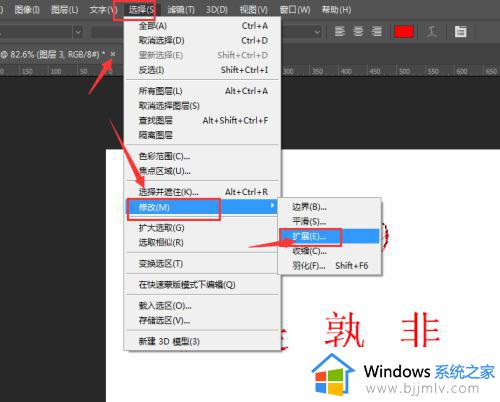
Task: Click the right align text icon
Action: (377, 32)
